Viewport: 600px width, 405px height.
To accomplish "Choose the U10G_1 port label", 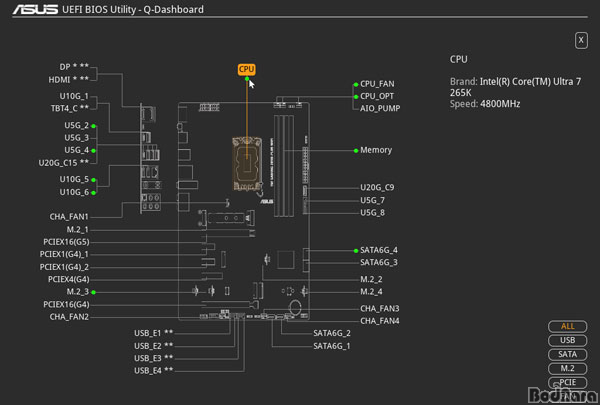I will pos(74,96).
